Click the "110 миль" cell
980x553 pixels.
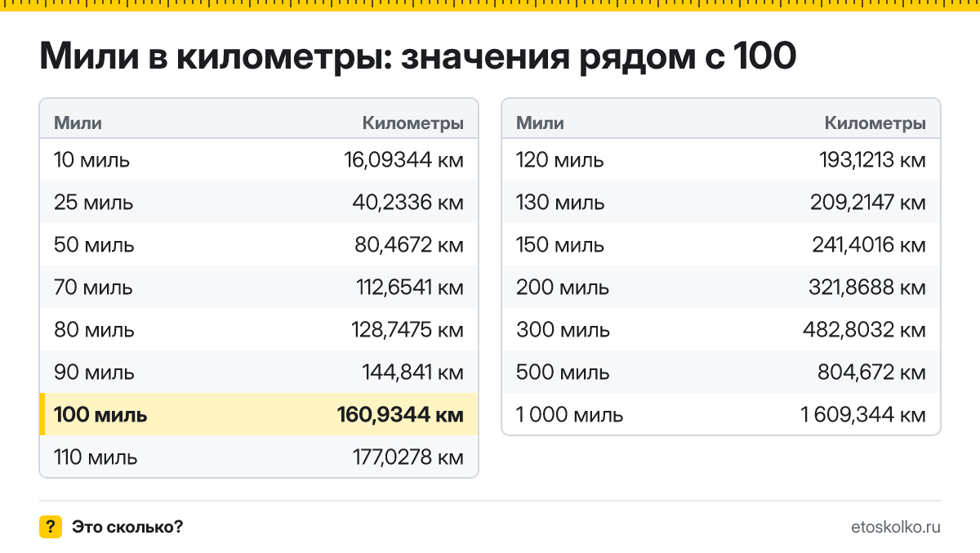(96, 457)
